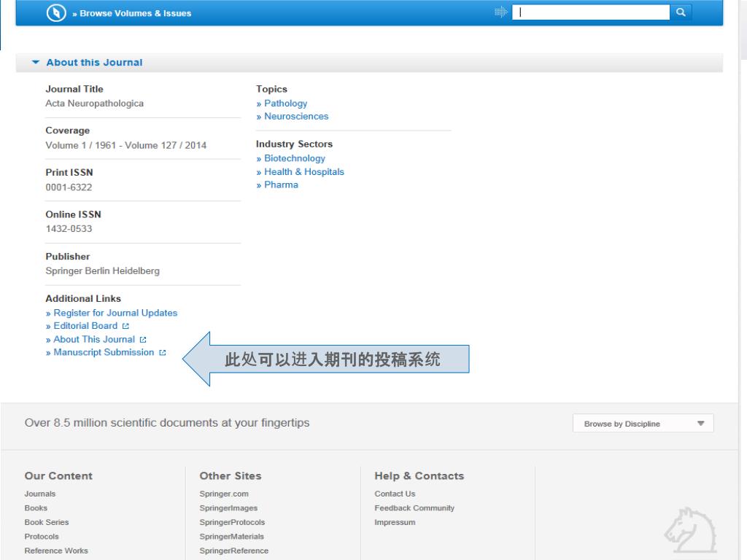Click external-link icon beside Manuscript Submission

point(163,352)
